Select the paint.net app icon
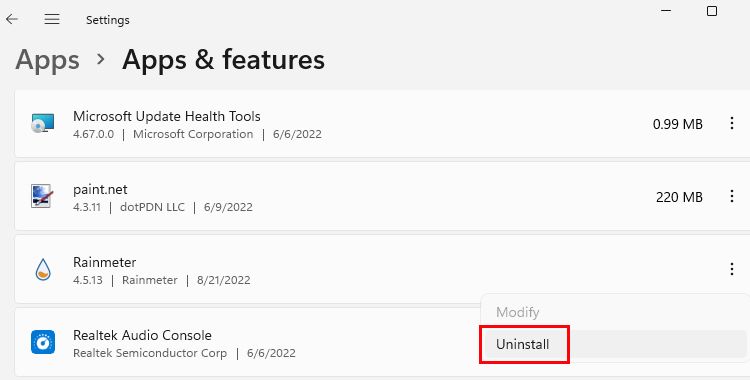 tap(43, 197)
